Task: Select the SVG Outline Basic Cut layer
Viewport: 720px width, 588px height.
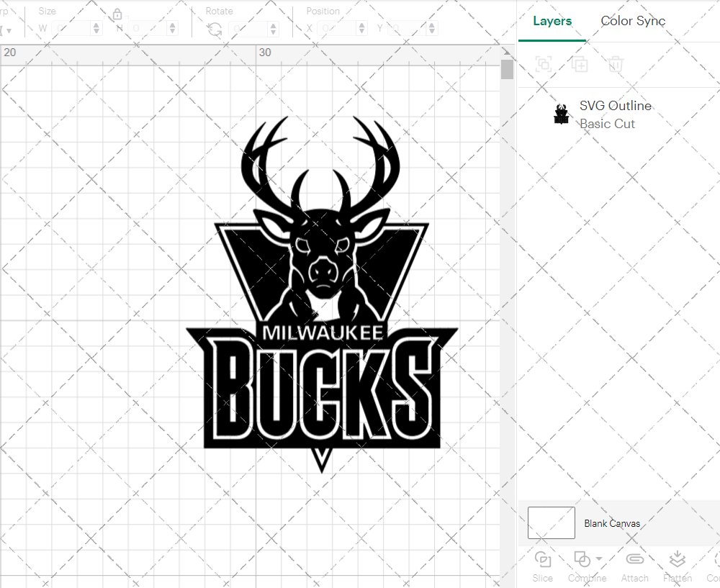Action: coord(616,114)
